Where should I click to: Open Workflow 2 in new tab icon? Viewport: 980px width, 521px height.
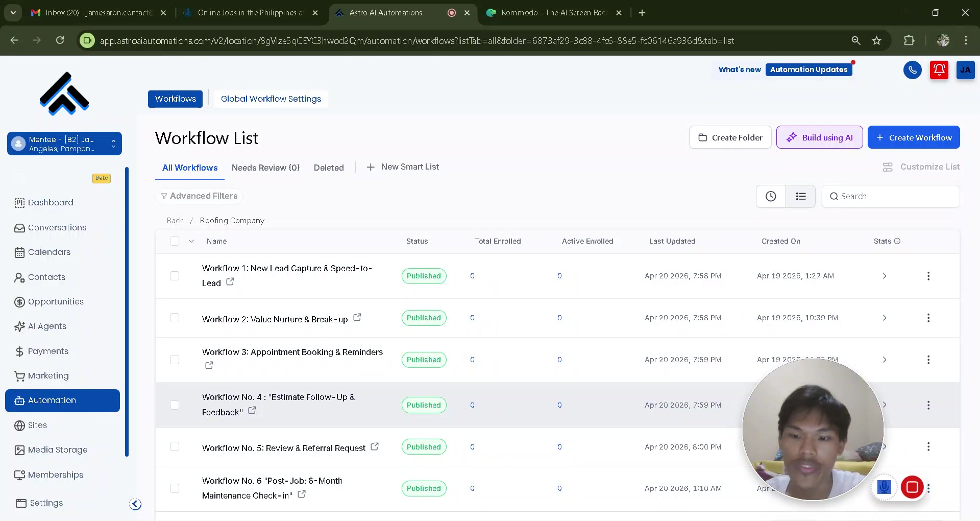coord(357,317)
